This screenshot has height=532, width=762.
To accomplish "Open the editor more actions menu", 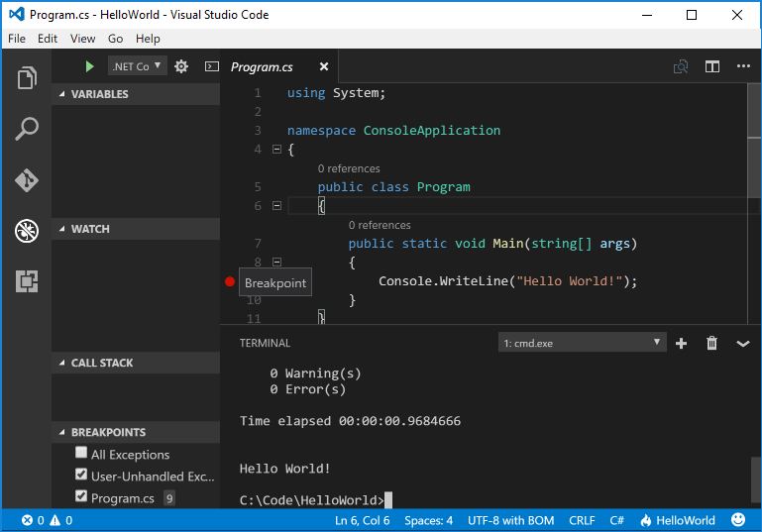I will point(743,66).
